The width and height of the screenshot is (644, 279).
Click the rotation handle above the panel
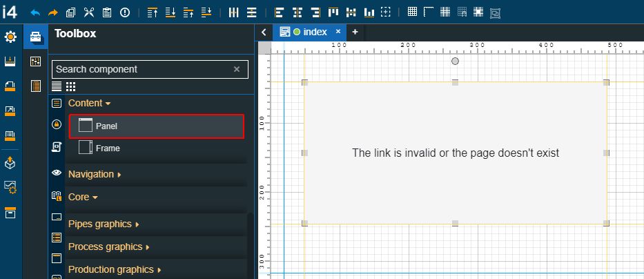pyautogui.click(x=455, y=61)
